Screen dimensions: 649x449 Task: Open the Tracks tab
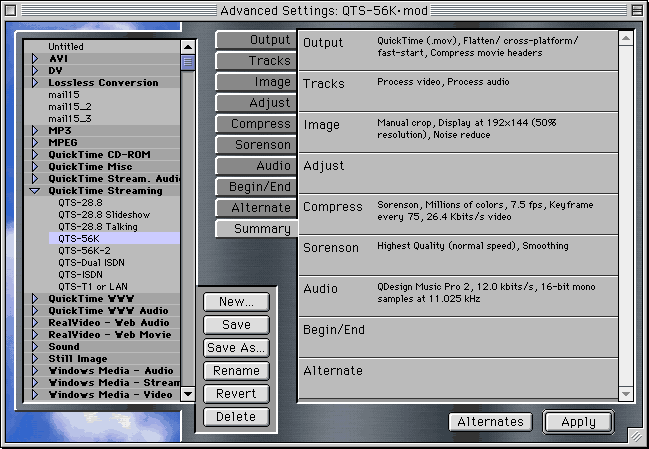[x=256, y=61]
